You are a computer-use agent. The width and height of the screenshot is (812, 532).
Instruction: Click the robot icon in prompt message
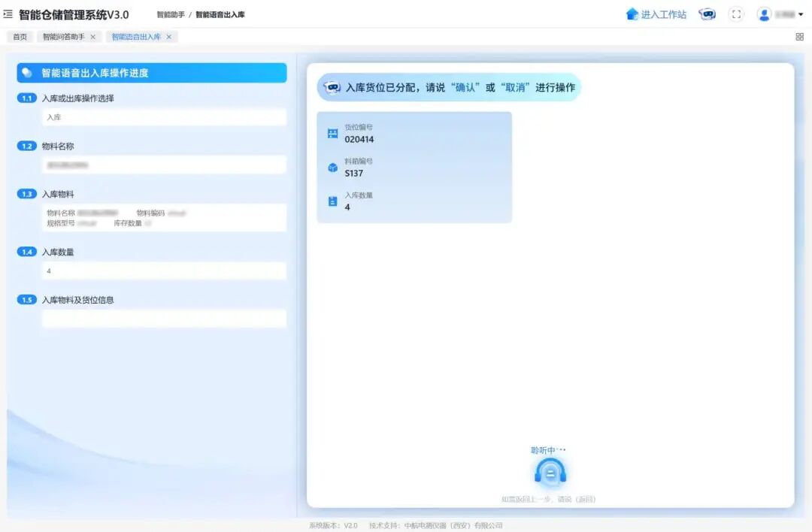[x=332, y=87]
